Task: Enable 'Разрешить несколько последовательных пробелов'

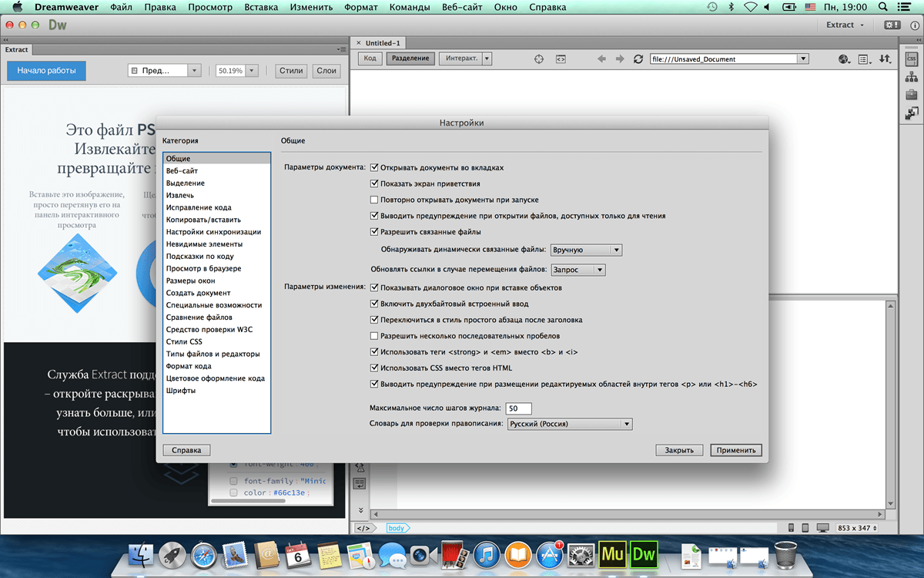Action: [374, 336]
